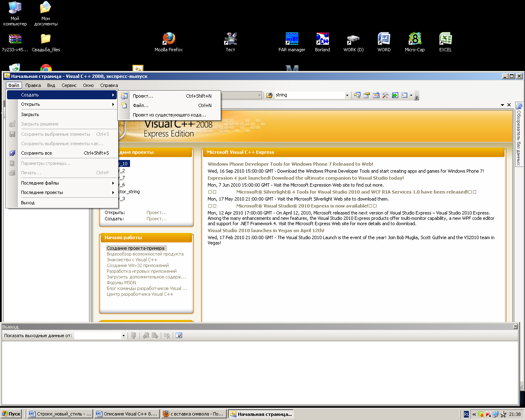The height and width of the screenshot is (420, 525).
Task: Click into the 'string' search field
Action: pos(310,95)
